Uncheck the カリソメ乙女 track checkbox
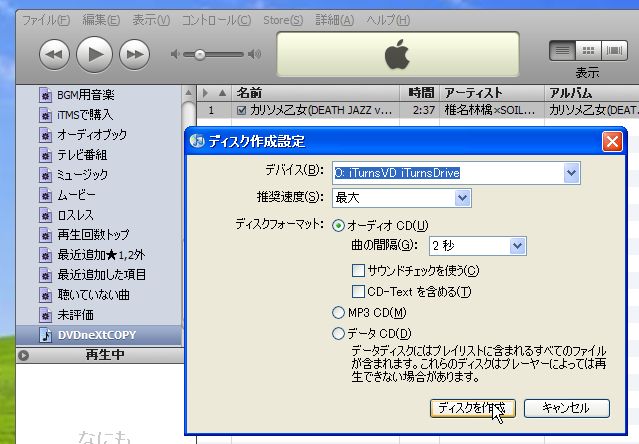Image resolution: width=639 pixels, height=444 pixels. tap(241, 110)
